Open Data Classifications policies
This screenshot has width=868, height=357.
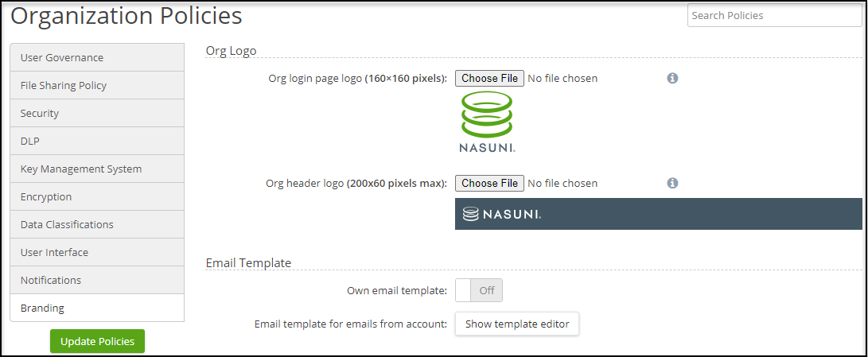tap(97, 224)
